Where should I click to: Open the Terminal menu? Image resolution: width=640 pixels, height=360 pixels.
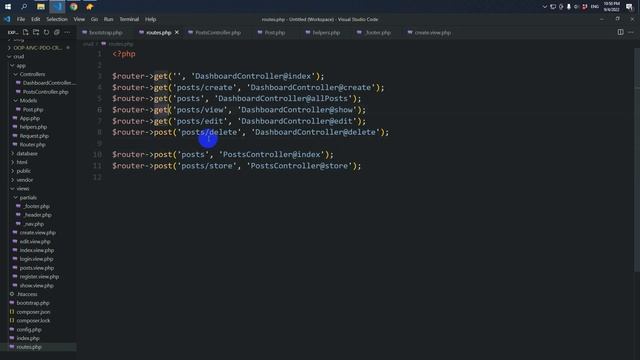click(129, 19)
